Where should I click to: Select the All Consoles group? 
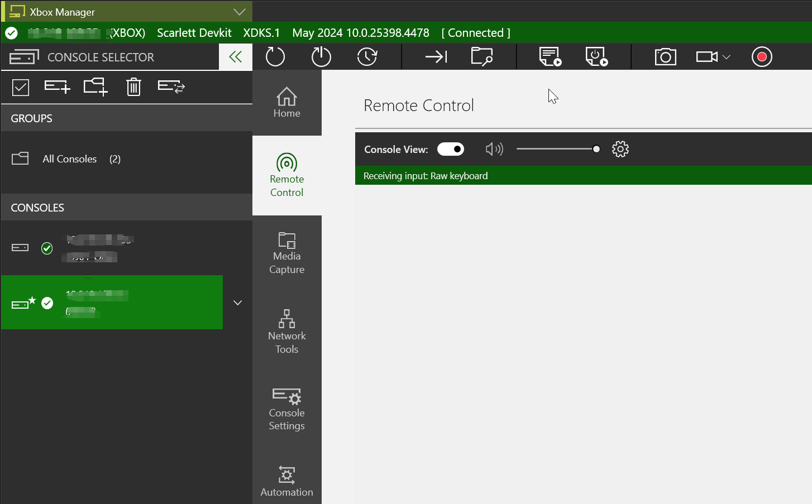126,159
